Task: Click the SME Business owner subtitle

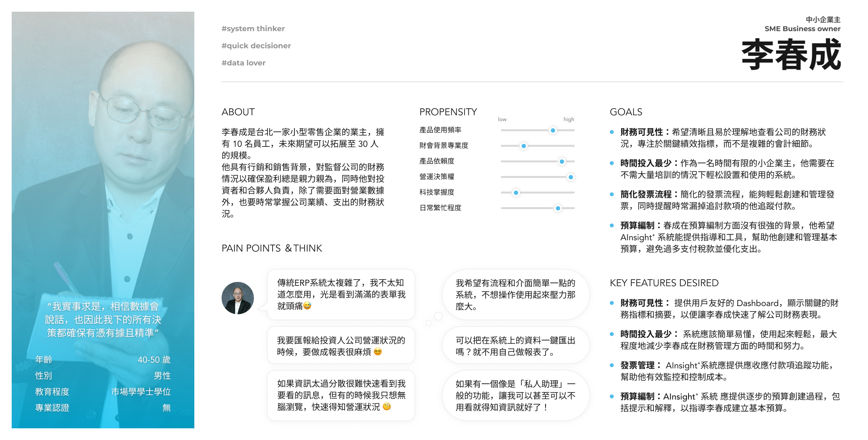Action: tap(803, 28)
